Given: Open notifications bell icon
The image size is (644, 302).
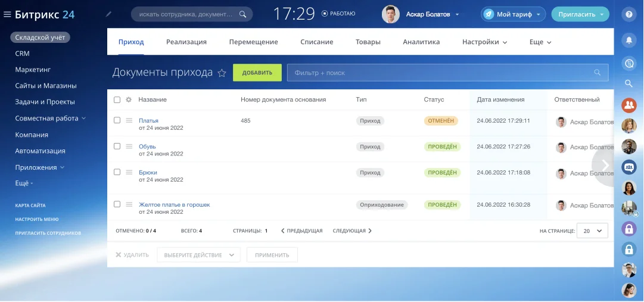Looking at the screenshot, I should (x=629, y=41).
